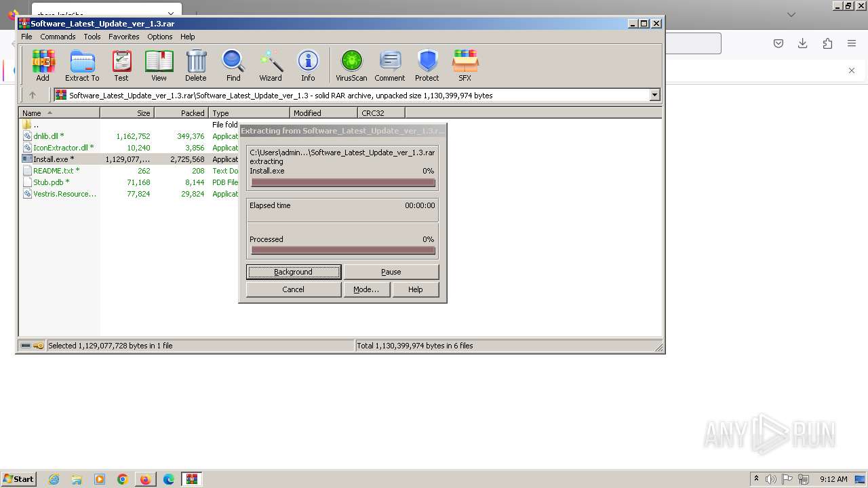Click the View toolbar icon
Viewport: 868px width, 488px height.
(159, 66)
